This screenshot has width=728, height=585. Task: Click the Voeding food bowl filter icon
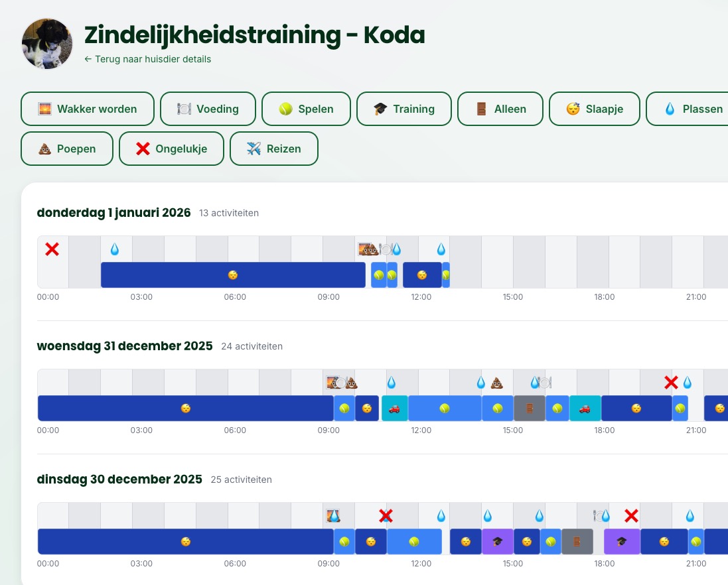coord(183,109)
